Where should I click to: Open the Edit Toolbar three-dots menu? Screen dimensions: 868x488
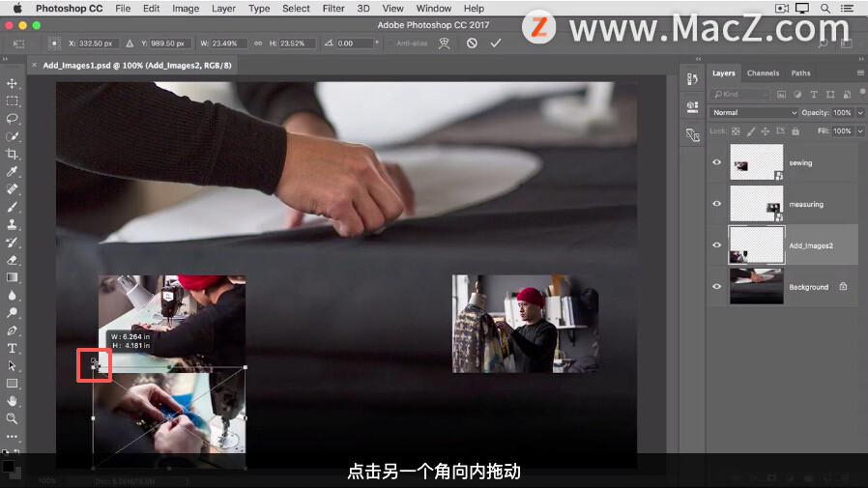pyautogui.click(x=12, y=437)
